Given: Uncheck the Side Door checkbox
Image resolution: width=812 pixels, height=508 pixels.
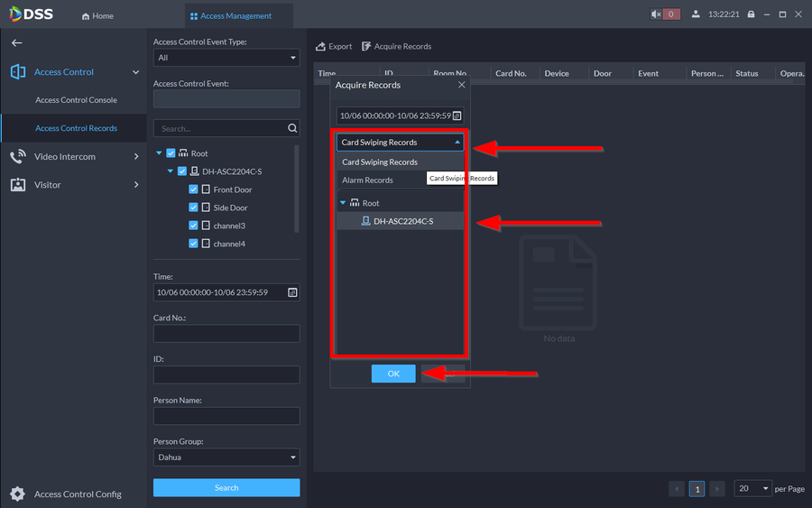Looking at the screenshot, I should click(x=193, y=208).
